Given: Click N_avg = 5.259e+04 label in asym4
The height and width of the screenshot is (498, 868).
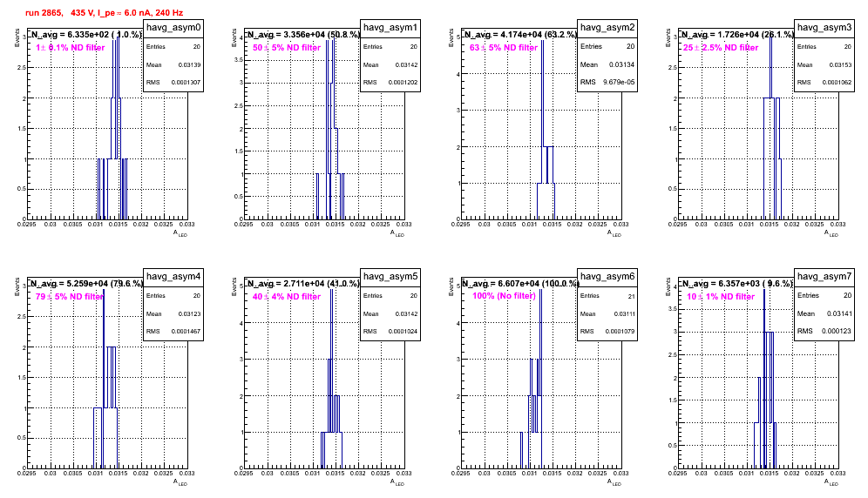Looking at the screenshot, I should [x=85, y=283].
